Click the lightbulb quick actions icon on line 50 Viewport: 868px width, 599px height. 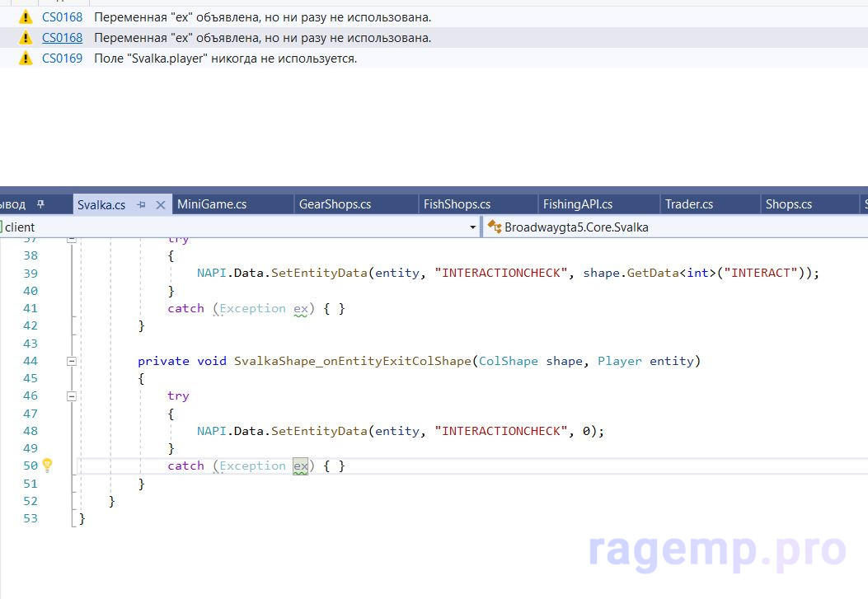tap(47, 466)
